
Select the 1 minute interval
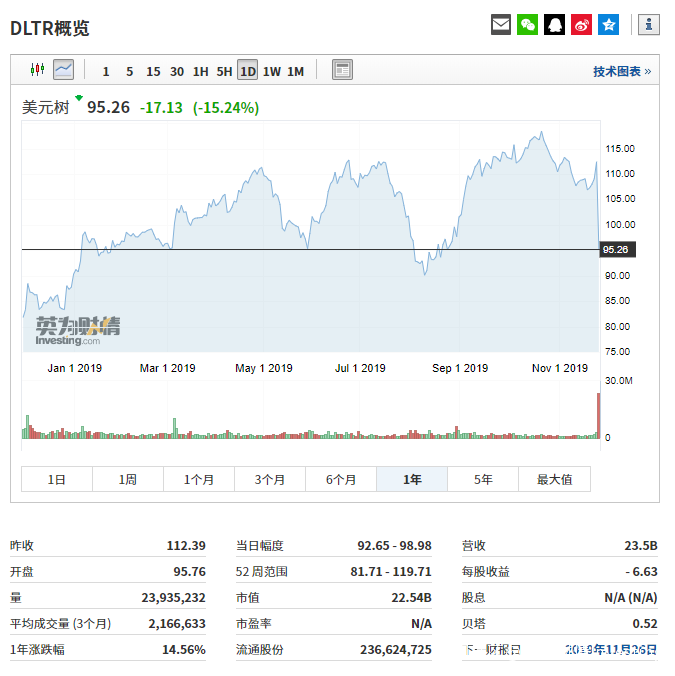106,71
